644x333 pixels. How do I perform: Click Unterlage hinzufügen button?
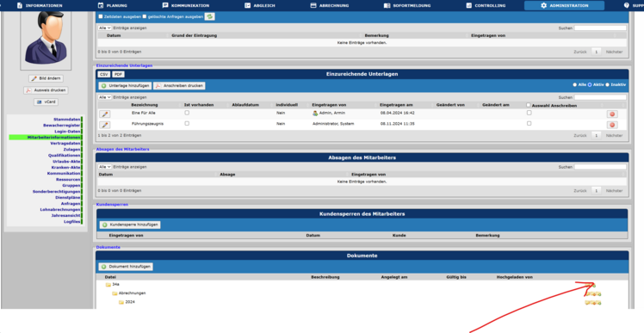pos(125,86)
